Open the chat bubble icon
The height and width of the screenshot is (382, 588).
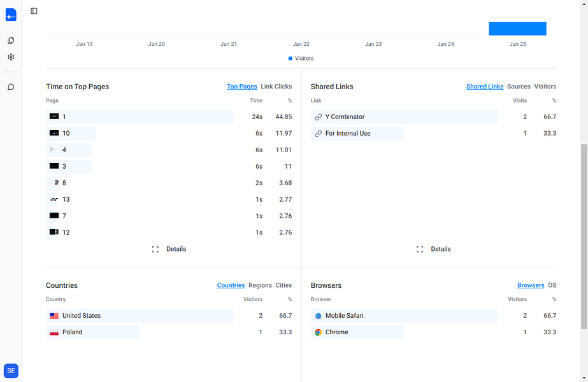coord(11,87)
